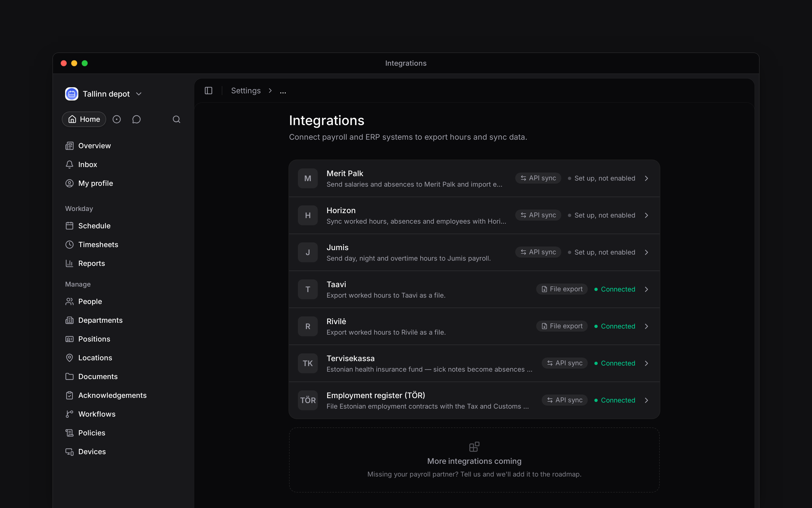Click Rivilė File export badge
812x508 pixels.
click(x=562, y=326)
